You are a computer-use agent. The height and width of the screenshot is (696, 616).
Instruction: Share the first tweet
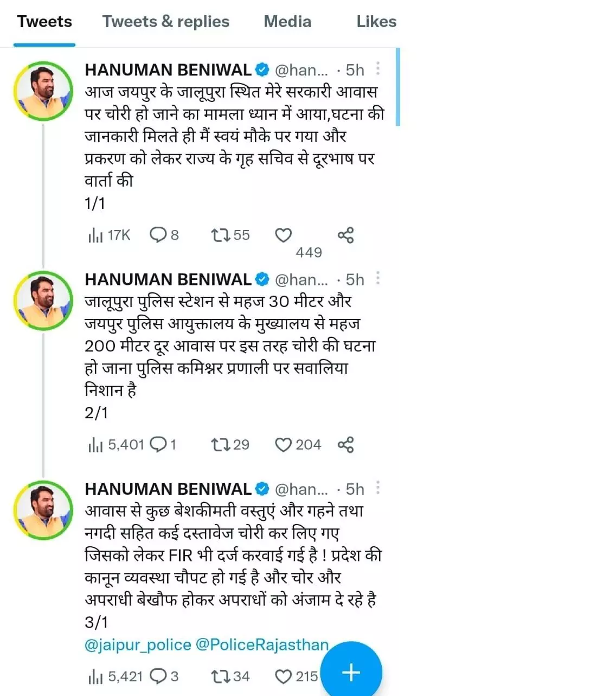(x=345, y=235)
